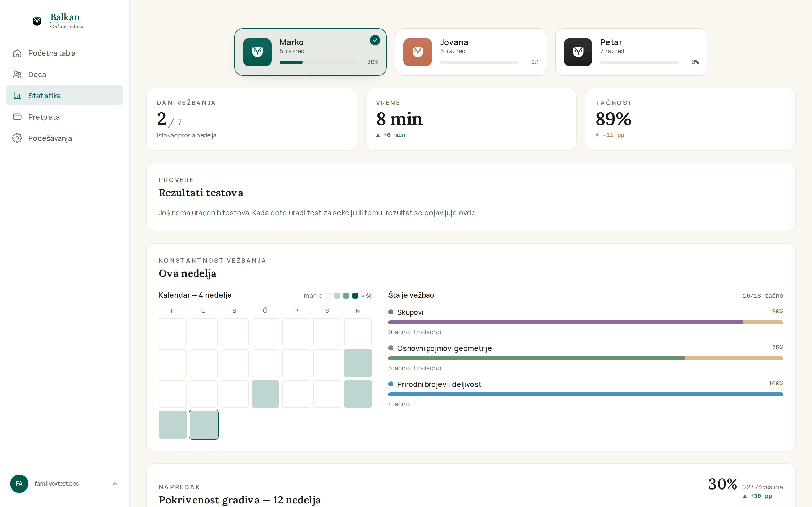Image resolution: width=812 pixels, height=507 pixels.
Task: Click the Deca people icon
Action: pyautogui.click(x=17, y=75)
